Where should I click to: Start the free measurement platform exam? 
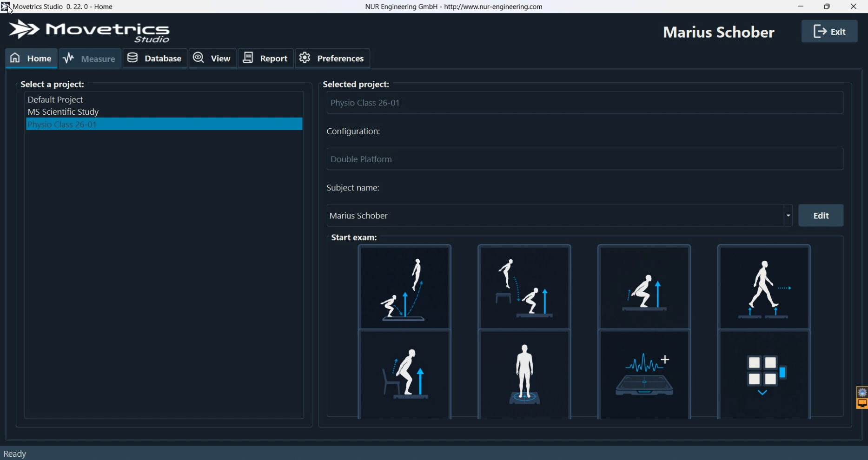point(644,375)
